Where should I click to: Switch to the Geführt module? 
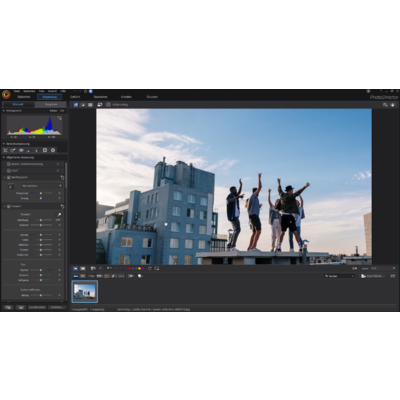tap(75, 97)
